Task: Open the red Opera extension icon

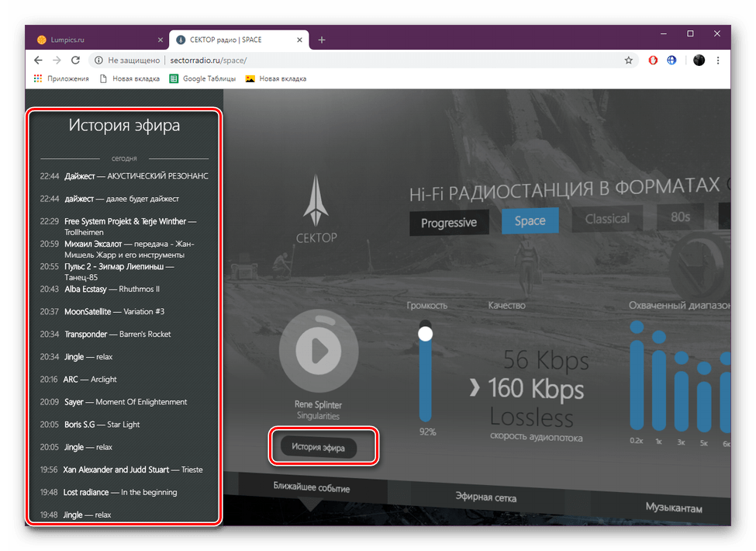Action: click(653, 61)
